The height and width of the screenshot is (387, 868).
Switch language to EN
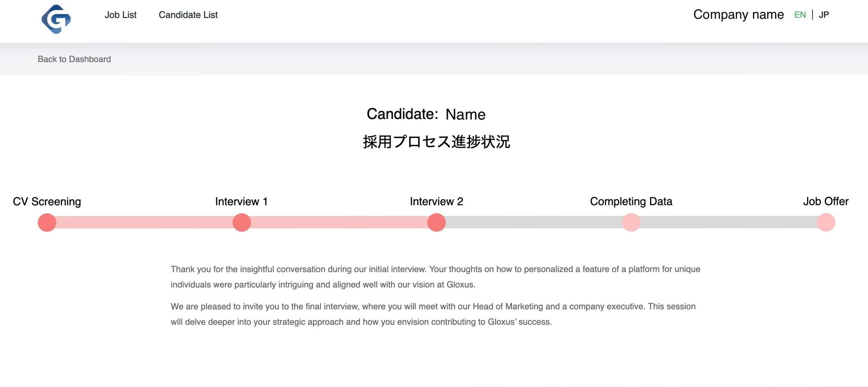tap(800, 15)
